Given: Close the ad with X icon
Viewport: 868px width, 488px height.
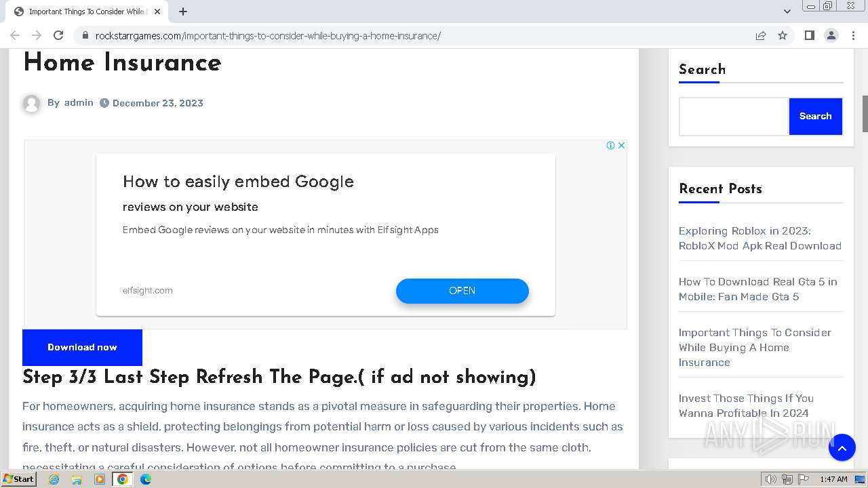Looking at the screenshot, I should (x=621, y=145).
